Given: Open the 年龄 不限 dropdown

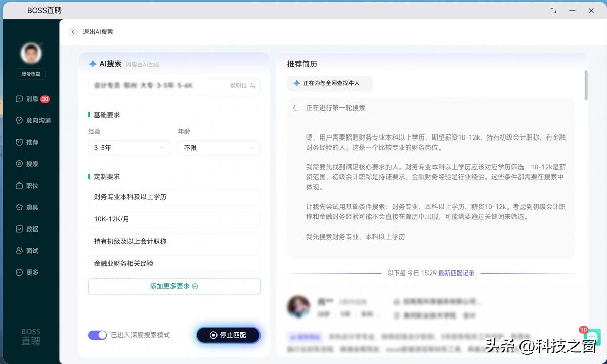Looking at the screenshot, I should 219,148.
